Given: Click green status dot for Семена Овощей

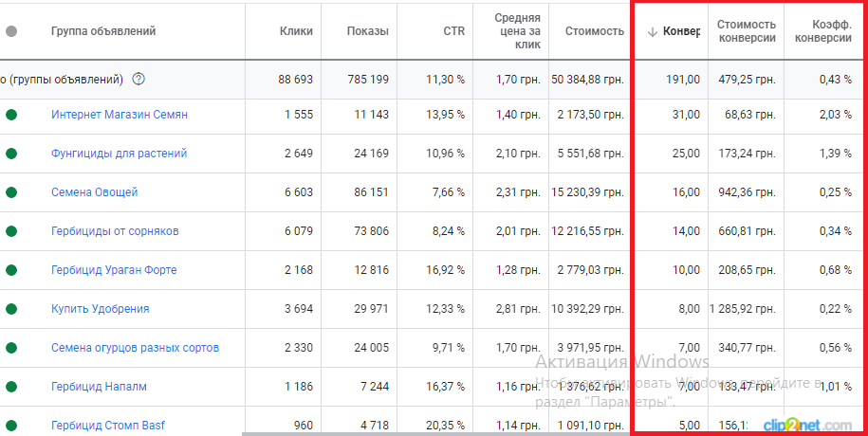Looking at the screenshot, I should point(11,192).
